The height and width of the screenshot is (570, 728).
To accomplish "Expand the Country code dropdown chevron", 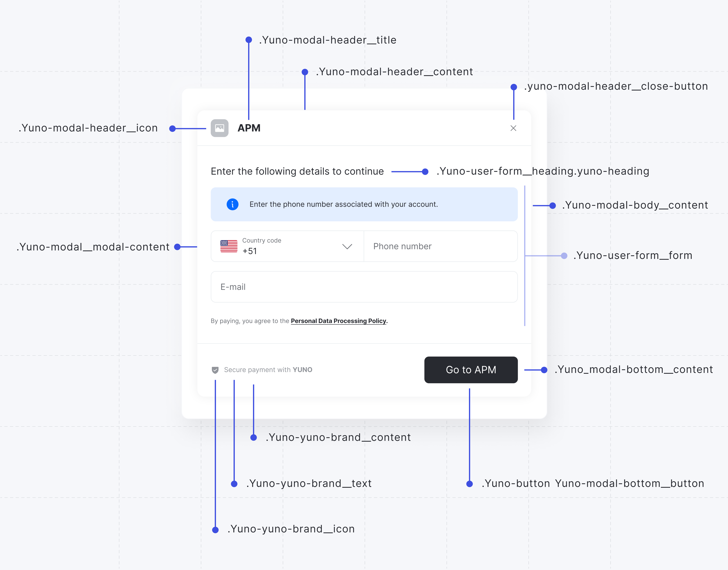I will click(x=347, y=247).
